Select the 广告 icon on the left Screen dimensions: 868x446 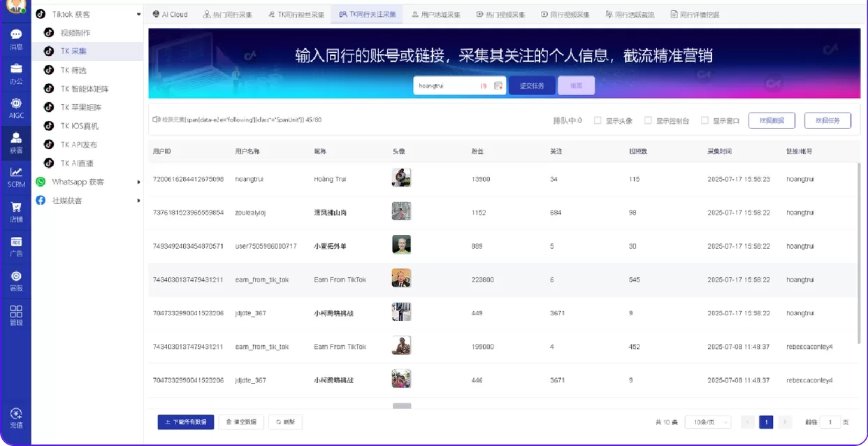[x=15, y=243]
